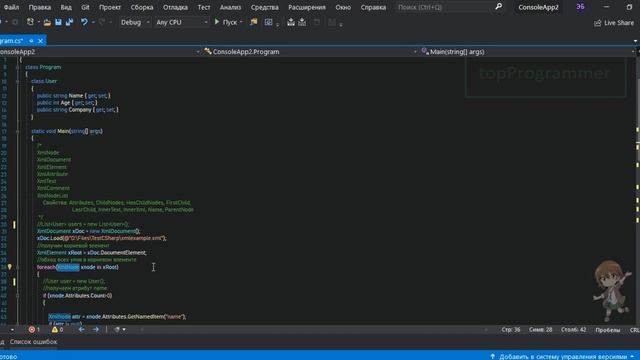Open the Git menu
The height and width of the screenshot is (360, 640).
point(85,7)
